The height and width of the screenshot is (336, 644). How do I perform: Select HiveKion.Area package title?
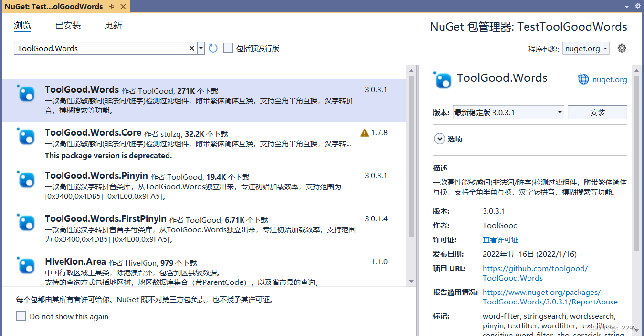75,261
